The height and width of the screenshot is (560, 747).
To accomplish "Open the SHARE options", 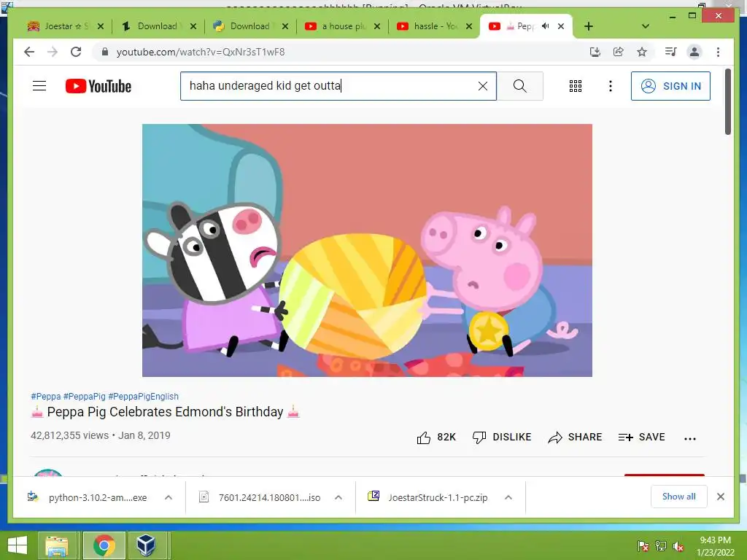I will 575,437.
